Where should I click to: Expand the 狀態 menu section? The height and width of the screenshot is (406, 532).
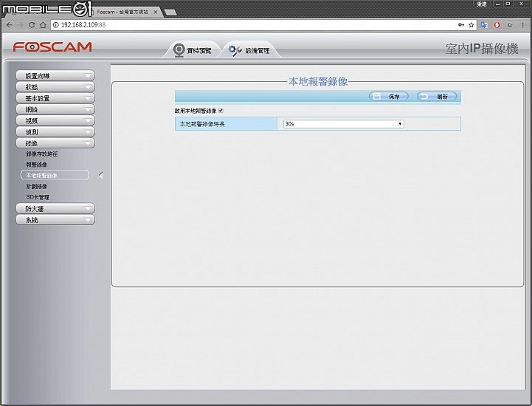tap(55, 87)
